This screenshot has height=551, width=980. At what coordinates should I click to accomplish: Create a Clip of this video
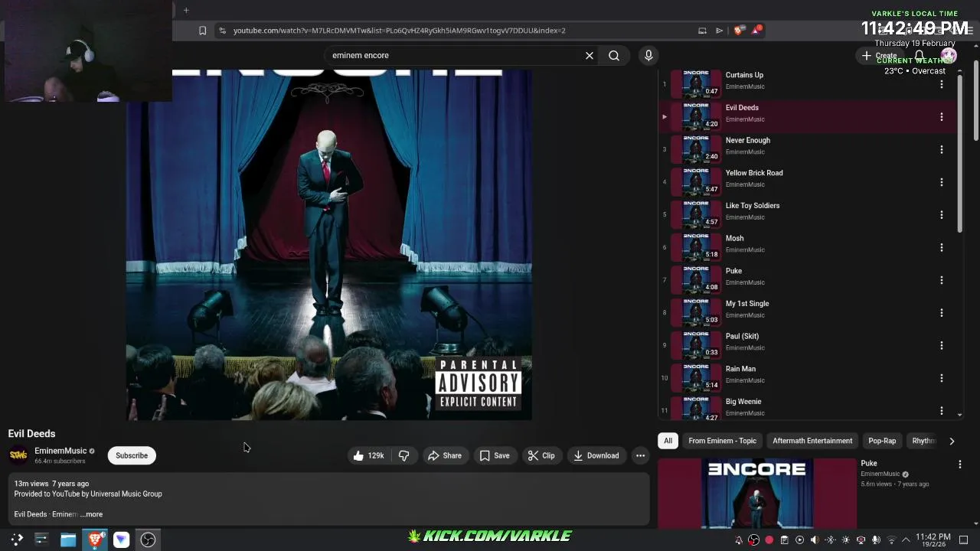coord(541,455)
